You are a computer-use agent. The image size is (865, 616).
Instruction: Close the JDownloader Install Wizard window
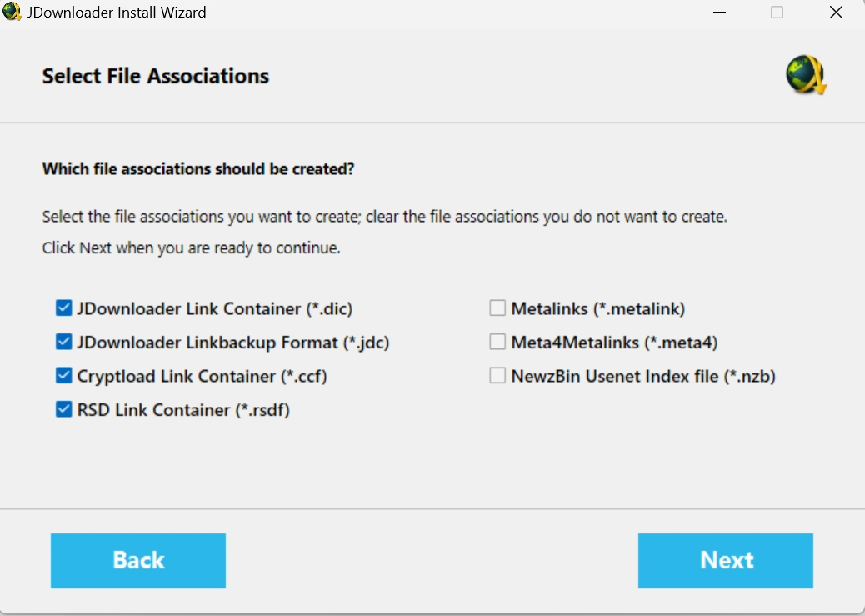(x=836, y=13)
